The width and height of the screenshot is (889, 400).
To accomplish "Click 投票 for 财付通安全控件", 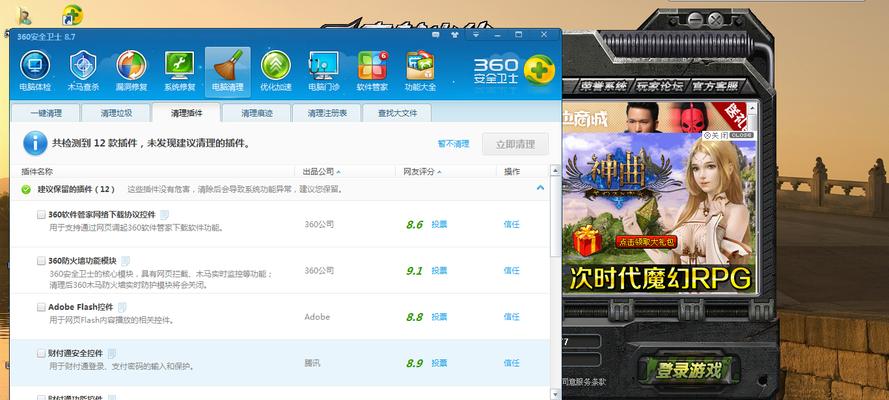I will (x=439, y=363).
